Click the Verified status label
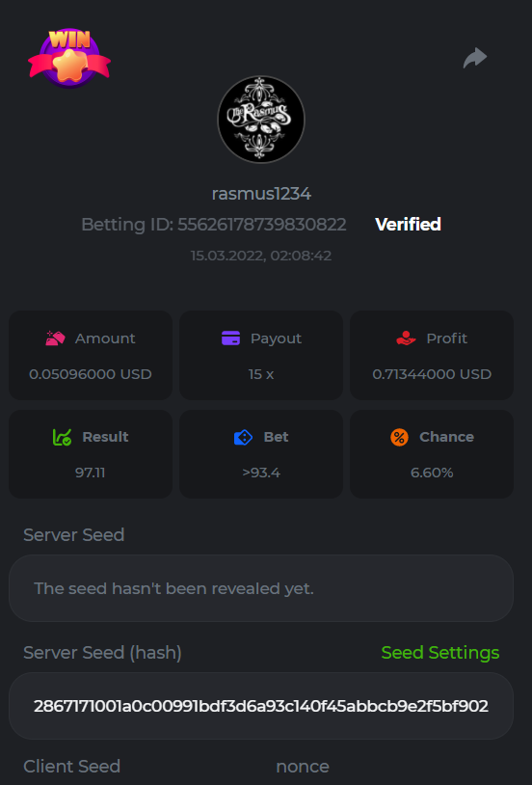 click(408, 225)
